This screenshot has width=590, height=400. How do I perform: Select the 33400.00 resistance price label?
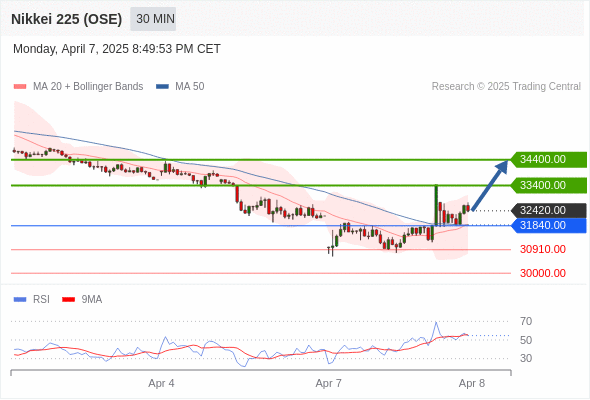point(549,186)
